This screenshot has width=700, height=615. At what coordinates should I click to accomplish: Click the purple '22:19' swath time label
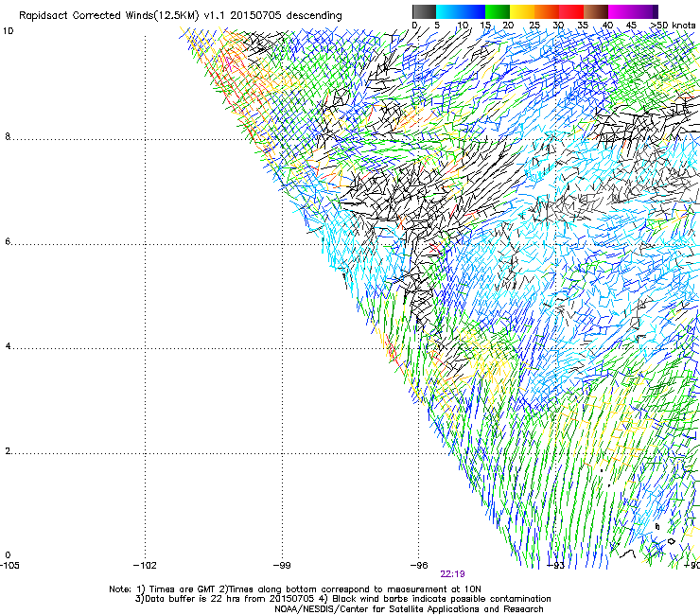[x=452, y=574]
